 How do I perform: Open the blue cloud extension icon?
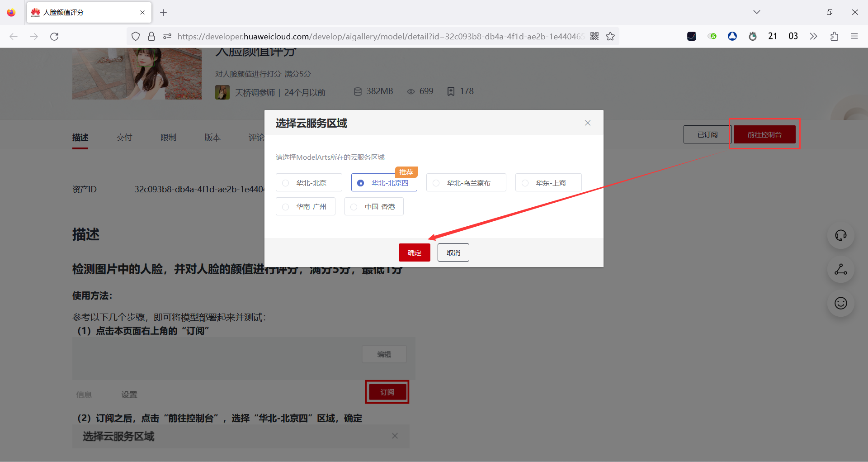click(x=732, y=36)
